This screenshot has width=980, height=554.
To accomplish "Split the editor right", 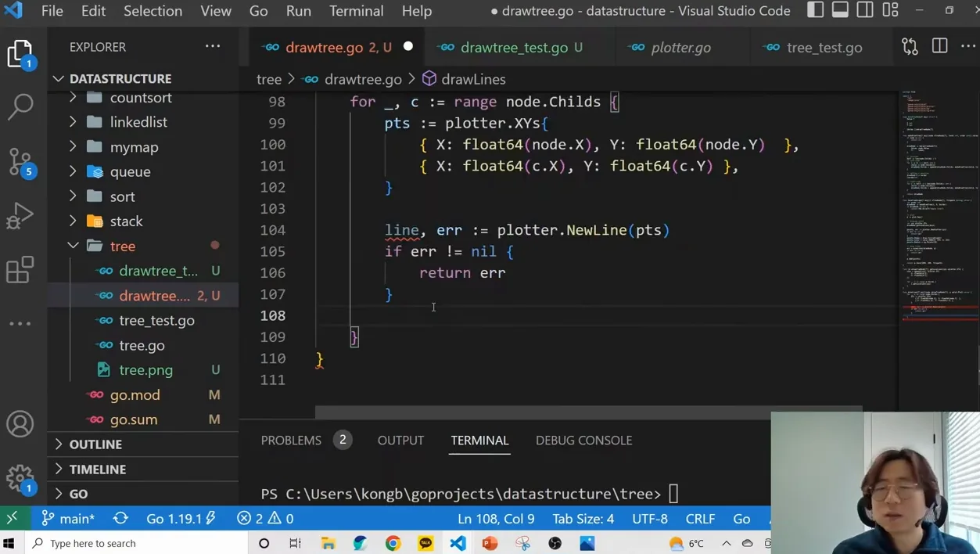I will (939, 47).
